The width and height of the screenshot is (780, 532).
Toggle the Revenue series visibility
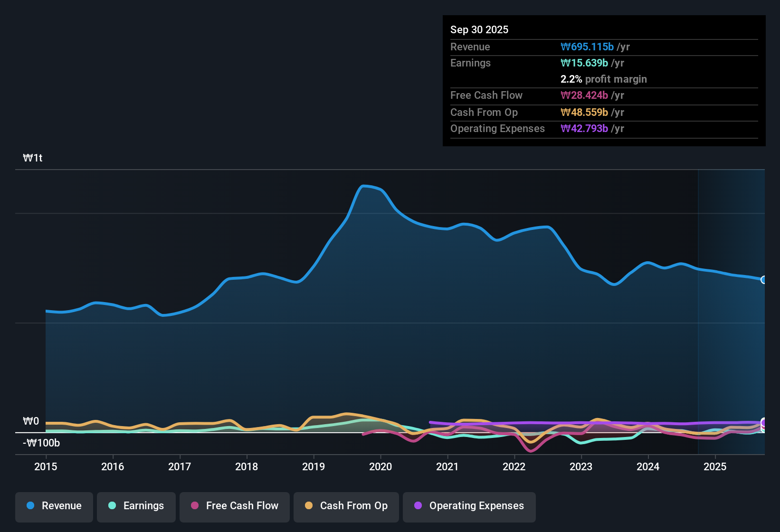point(54,506)
